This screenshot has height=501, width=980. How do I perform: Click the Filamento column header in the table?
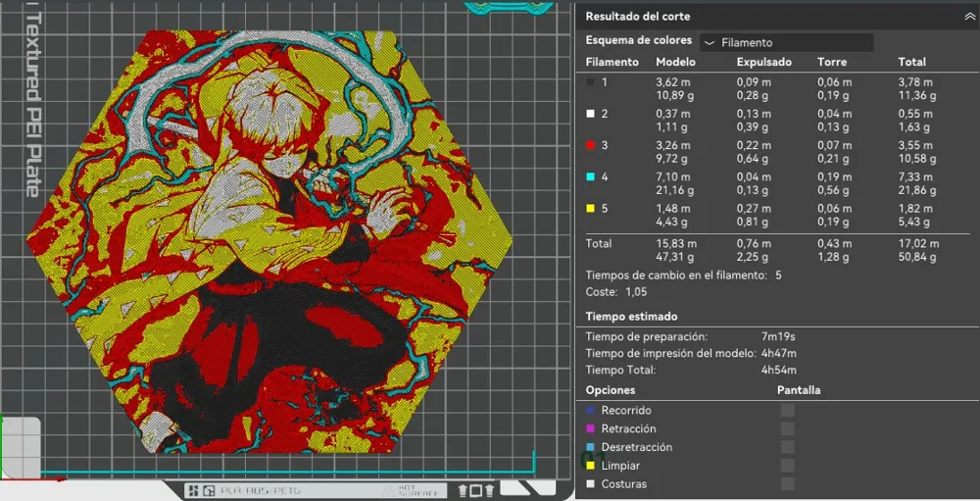(x=612, y=62)
